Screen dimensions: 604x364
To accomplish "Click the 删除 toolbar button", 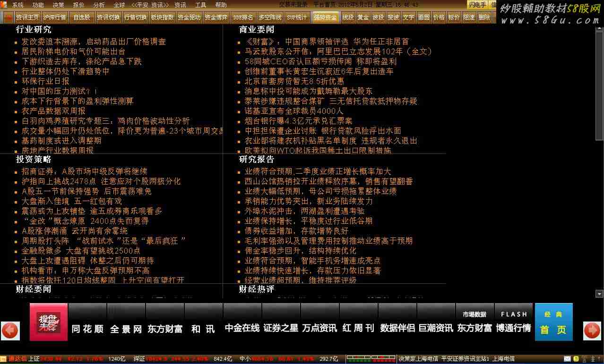I will coord(484,17).
